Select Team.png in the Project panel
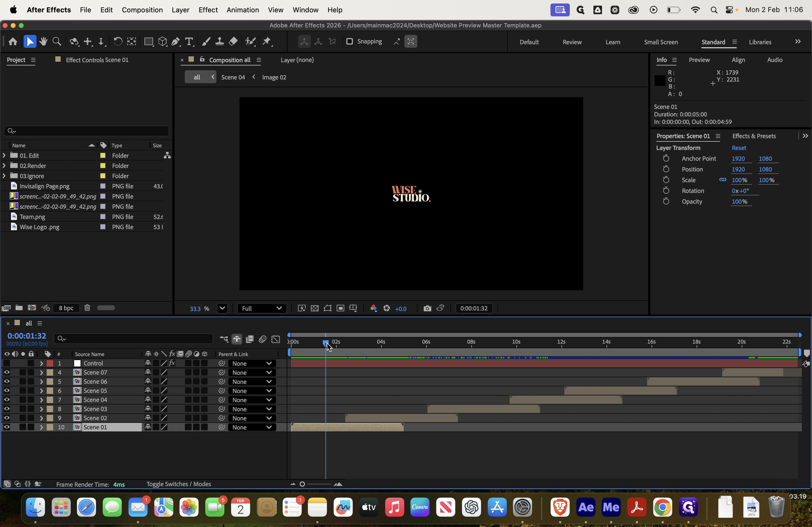 click(x=32, y=217)
